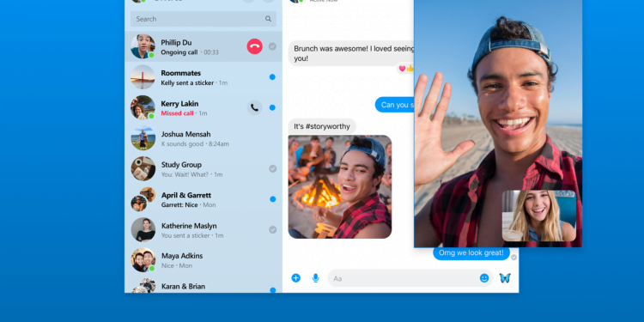Screen dimensions: 644x322
Task: Open the Phillip Du conversation
Action: pyautogui.click(x=204, y=46)
